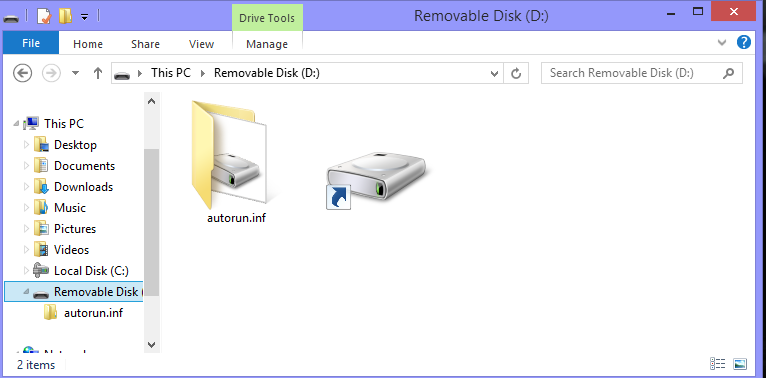Switch to details view layout icon
Screen dimensions: 766x378
[717, 364]
